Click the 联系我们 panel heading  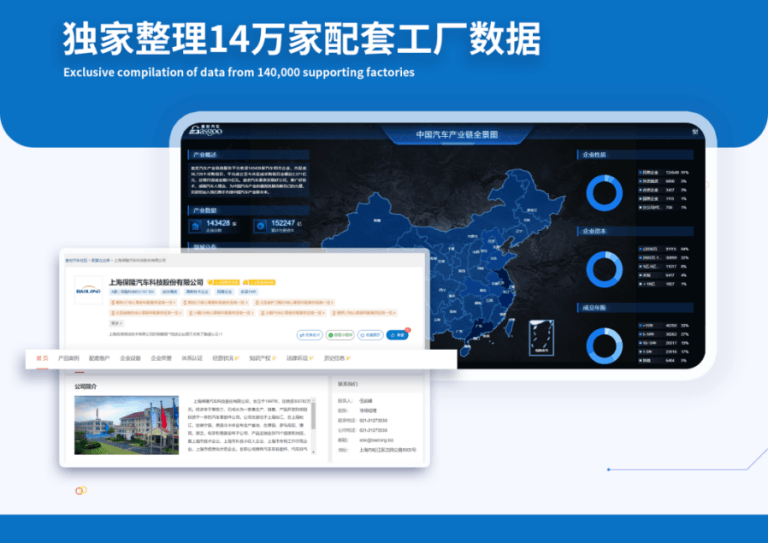pyautogui.click(x=348, y=384)
